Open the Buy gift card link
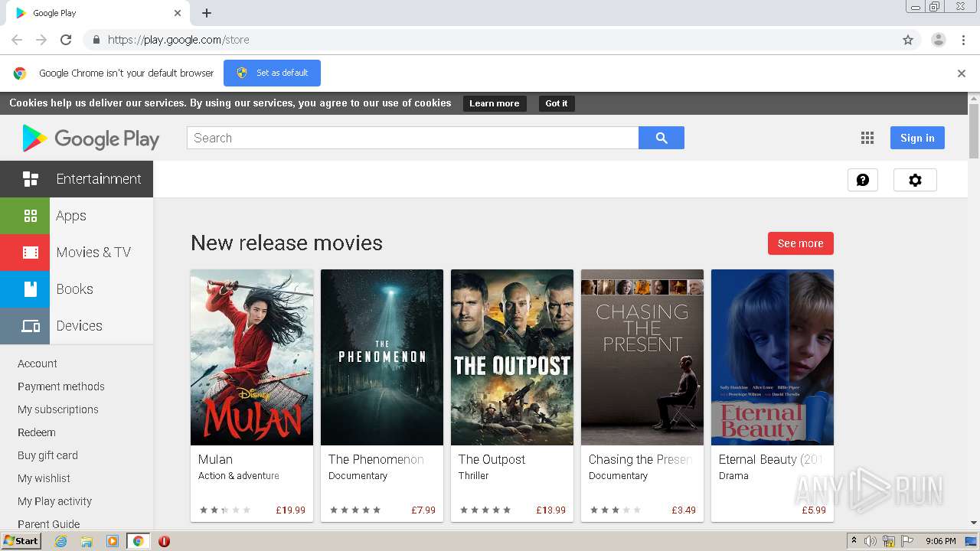Image resolution: width=980 pixels, height=551 pixels. [47, 455]
